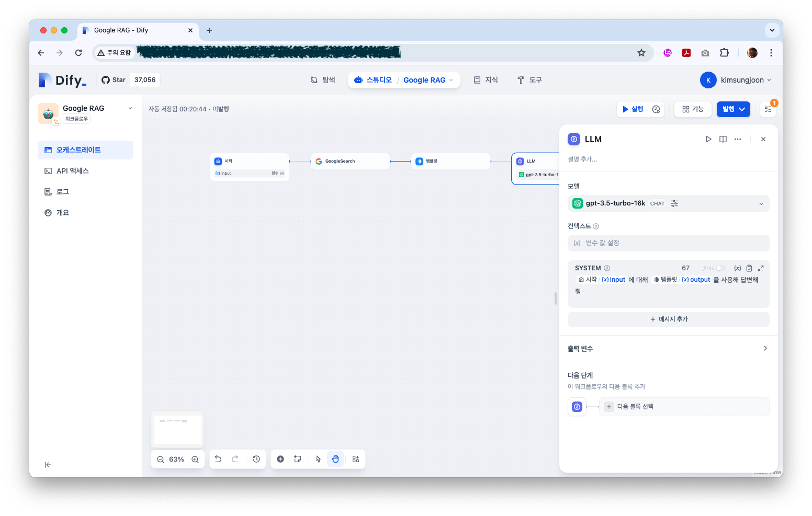
Task: Open the 발행 publish dropdown
Action: pyautogui.click(x=734, y=109)
